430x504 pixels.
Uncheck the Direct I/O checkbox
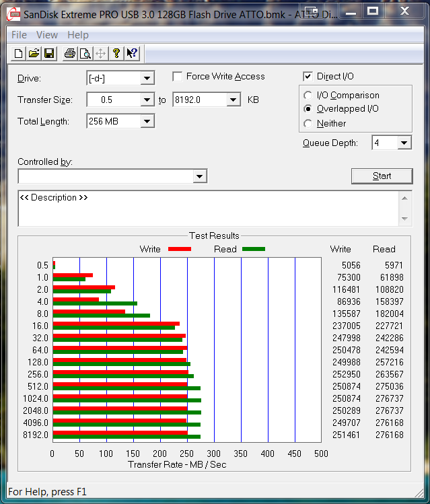[x=308, y=77]
